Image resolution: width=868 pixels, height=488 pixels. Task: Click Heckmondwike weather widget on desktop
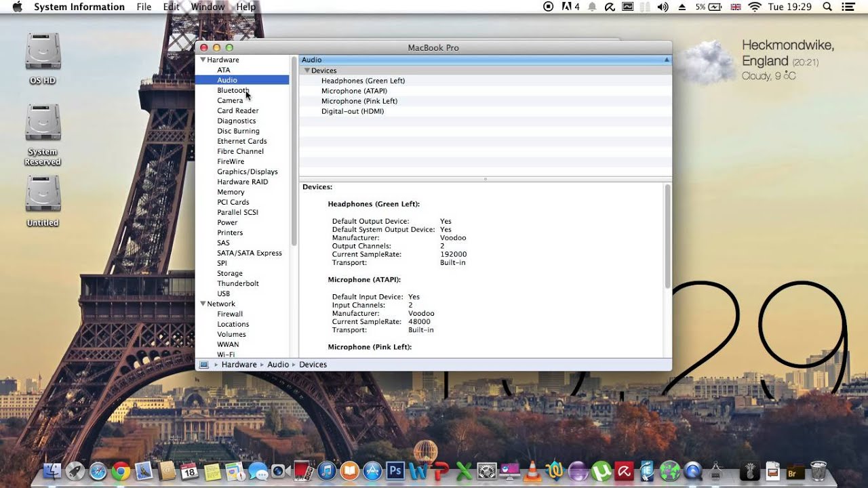coord(758,60)
